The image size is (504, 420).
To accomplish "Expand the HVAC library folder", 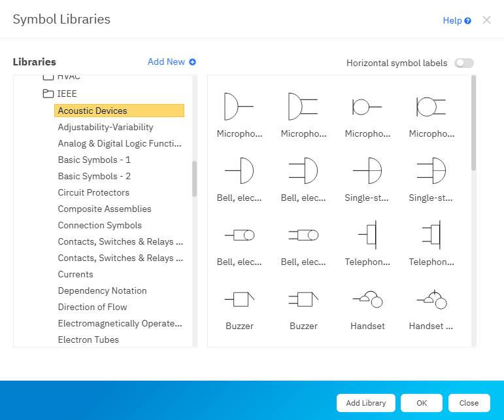I will click(48, 78).
